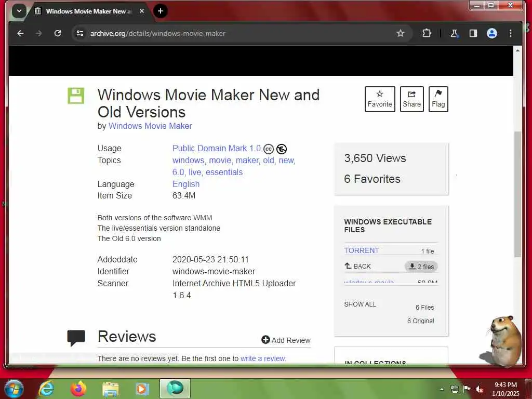Click the Addeddate value 2020-05-23 21:50:11
Image resolution: width=532 pixels, height=399 pixels.
pos(210,260)
